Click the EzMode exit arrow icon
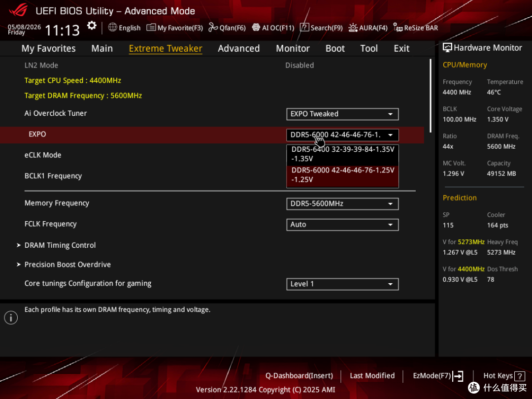Screen dimensions: 532x399 pyautogui.click(x=458, y=375)
